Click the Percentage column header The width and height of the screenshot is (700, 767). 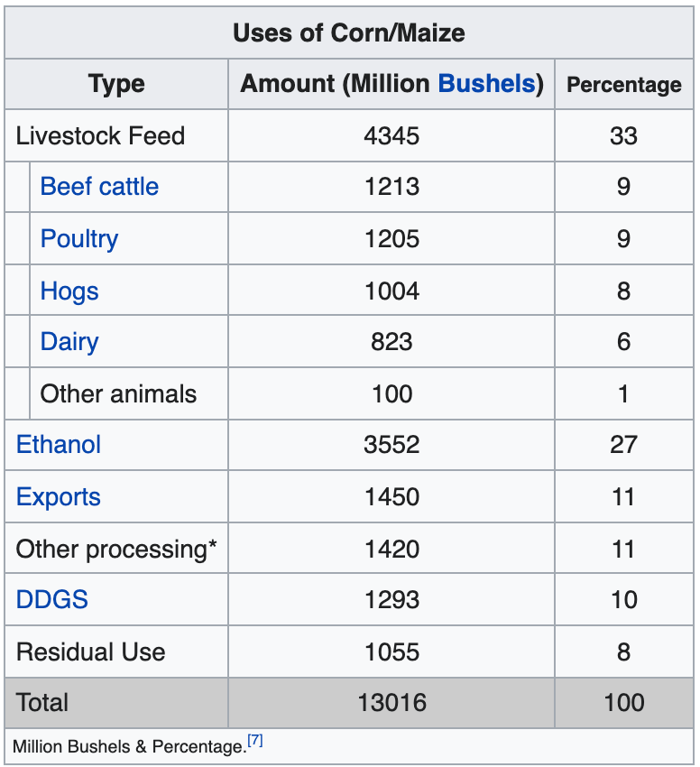pyautogui.click(x=623, y=85)
